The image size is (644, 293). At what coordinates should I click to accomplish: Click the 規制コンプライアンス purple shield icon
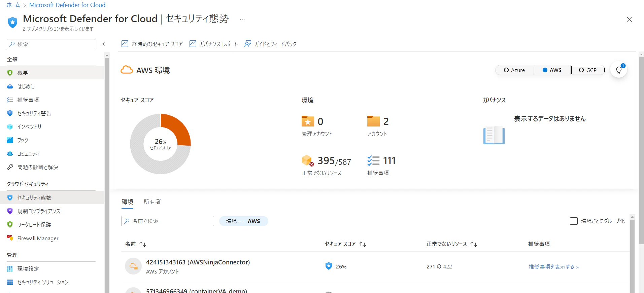10,211
